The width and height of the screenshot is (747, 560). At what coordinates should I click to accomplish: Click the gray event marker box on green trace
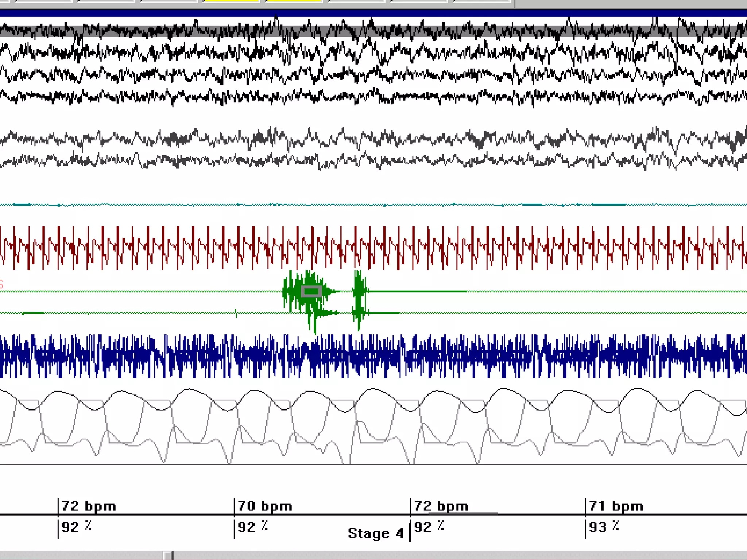311,291
